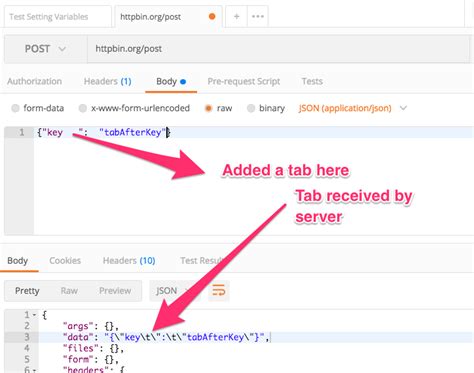Expand the JSON (application/json) content type dropdown
The image size is (474, 373).
point(353,108)
